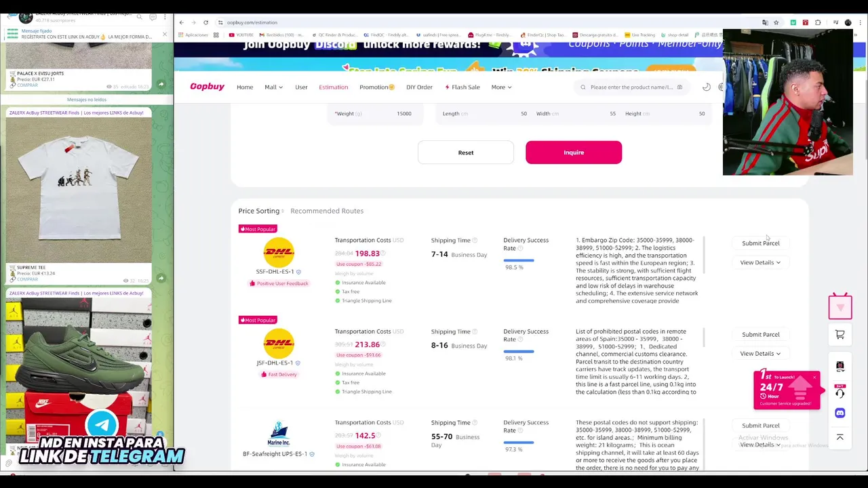Open the Home menu item
This screenshot has width=868, height=488.
tap(245, 87)
